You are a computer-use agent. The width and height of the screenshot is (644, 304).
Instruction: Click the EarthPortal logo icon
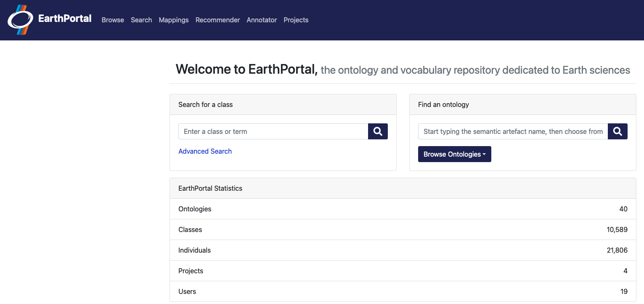(20, 20)
